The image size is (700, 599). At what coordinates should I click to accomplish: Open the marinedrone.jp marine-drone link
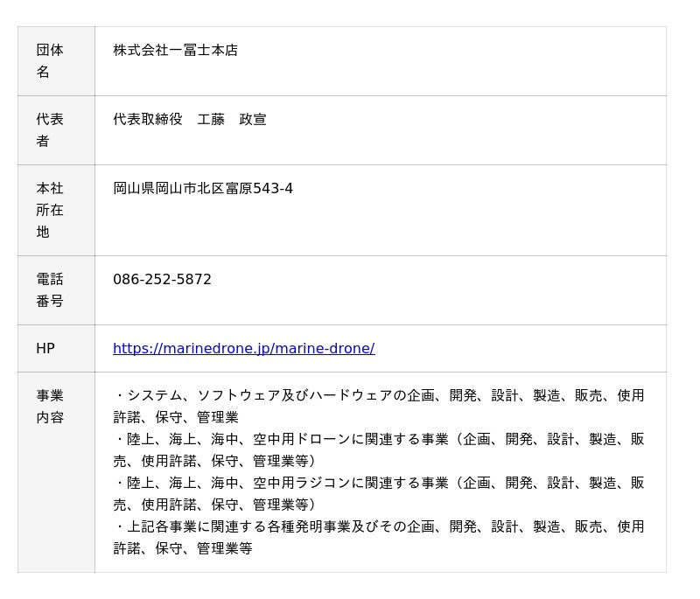click(x=243, y=348)
